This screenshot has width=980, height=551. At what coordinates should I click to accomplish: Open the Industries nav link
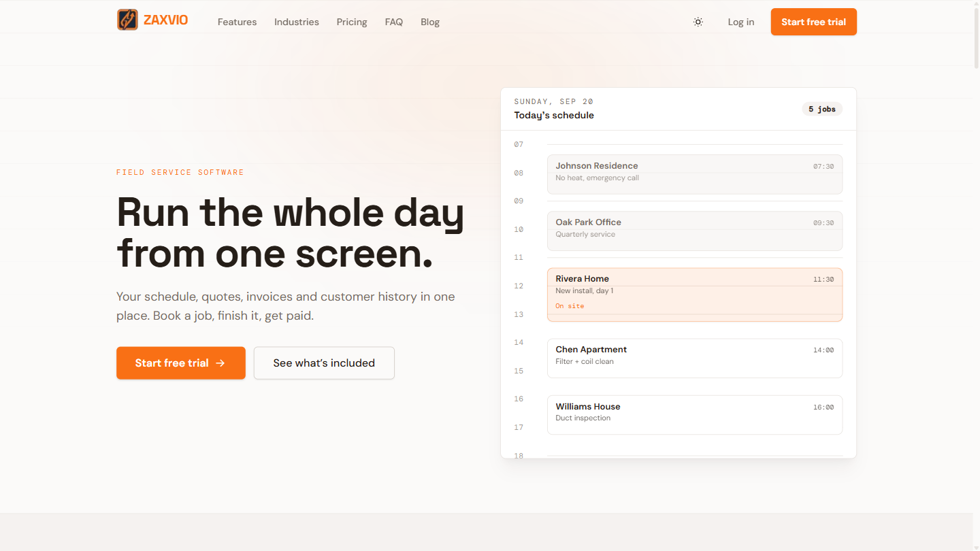[297, 22]
